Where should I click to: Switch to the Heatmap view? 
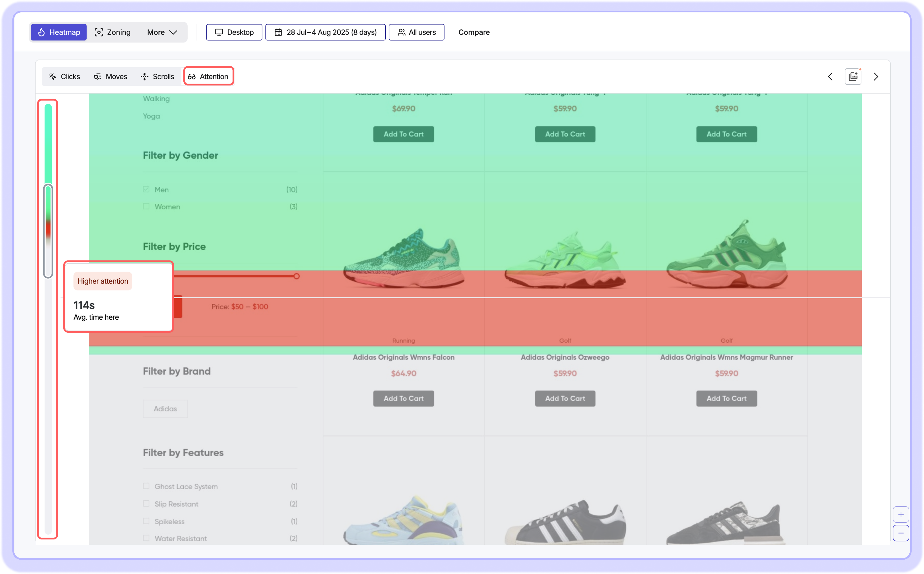point(59,32)
